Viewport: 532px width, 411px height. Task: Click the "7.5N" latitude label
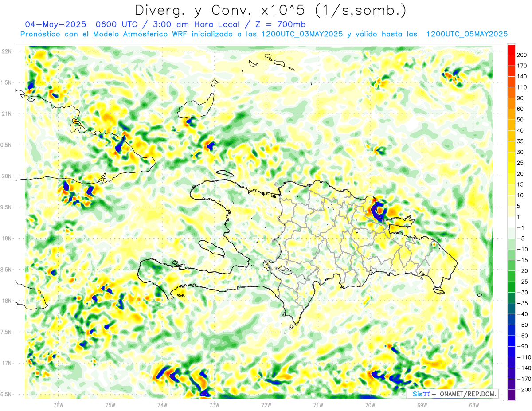point(6,332)
